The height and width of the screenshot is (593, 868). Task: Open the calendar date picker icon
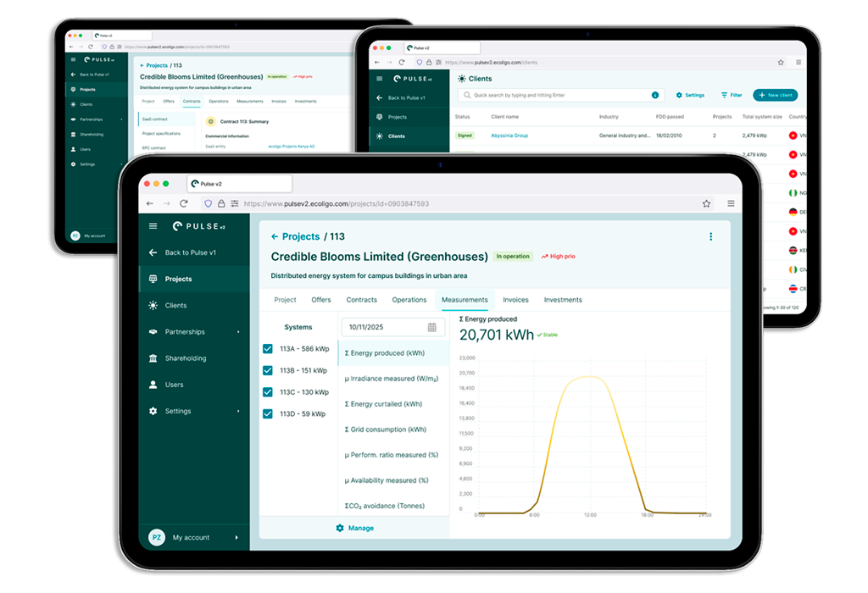[x=431, y=328]
